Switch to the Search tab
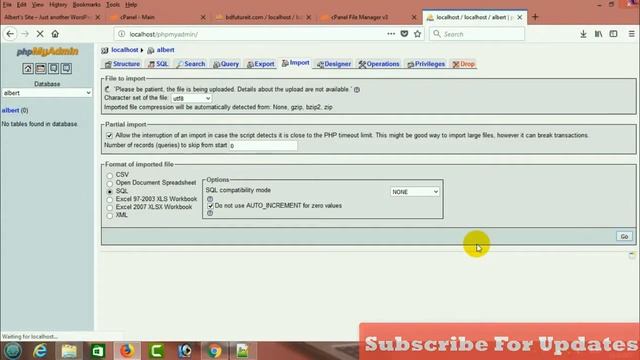The width and height of the screenshot is (640, 360). [x=191, y=64]
